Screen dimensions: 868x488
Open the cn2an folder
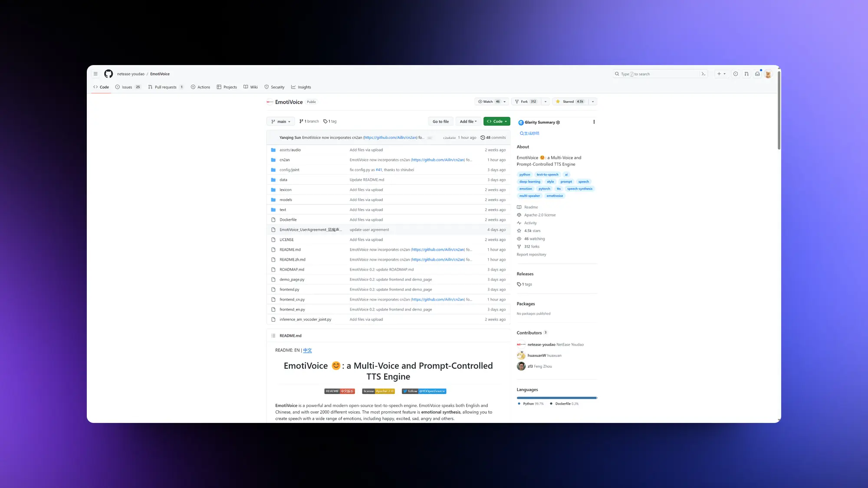[x=284, y=160]
